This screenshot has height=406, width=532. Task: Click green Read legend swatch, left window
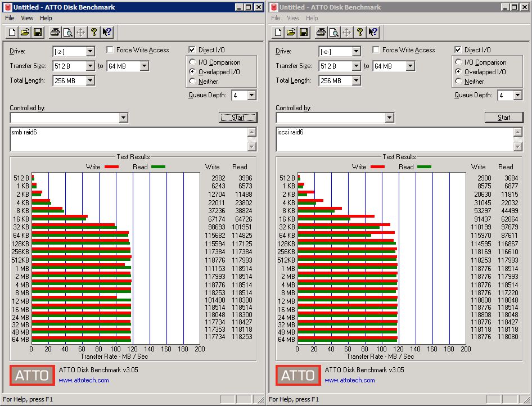pyautogui.click(x=158, y=167)
